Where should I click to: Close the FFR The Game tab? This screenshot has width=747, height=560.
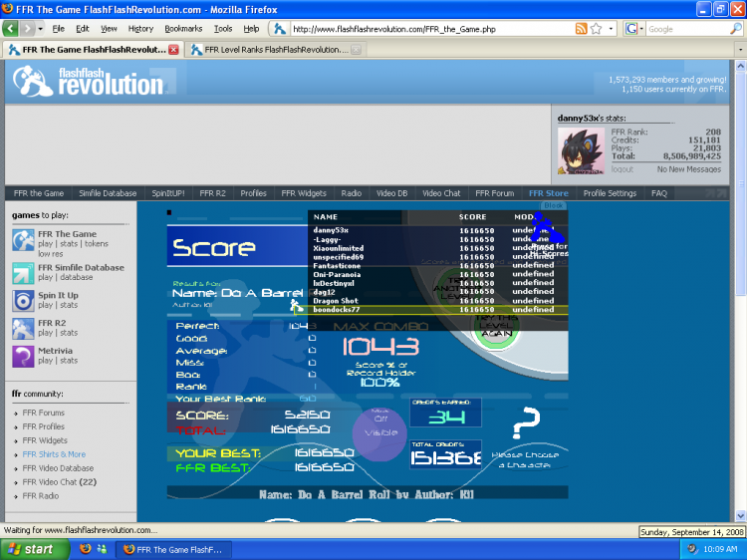173,50
